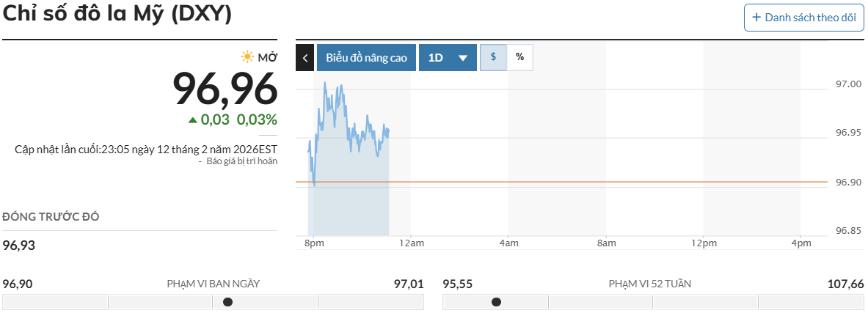Switch the chart to percent (%) display
Screen dimensions: 868x313
coord(520,57)
